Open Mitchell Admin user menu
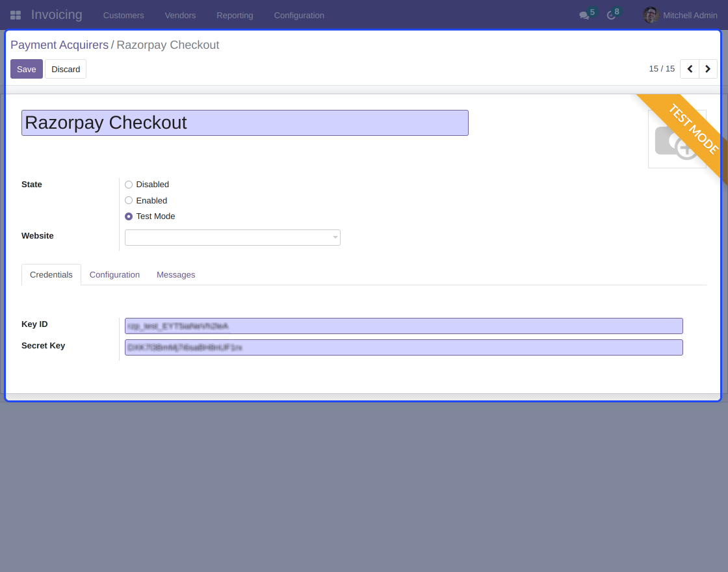Viewport: 728px width, 572px height. coord(680,16)
